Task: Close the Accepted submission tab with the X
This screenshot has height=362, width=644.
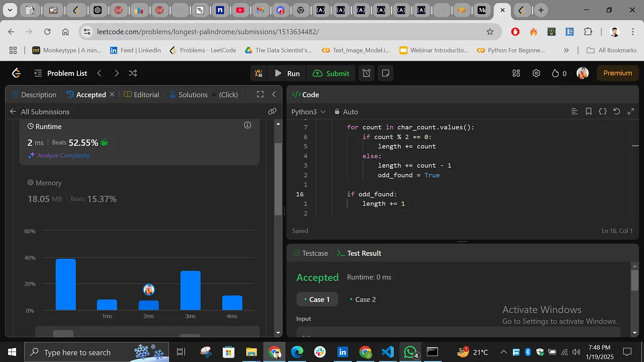Action: tap(112, 94)
